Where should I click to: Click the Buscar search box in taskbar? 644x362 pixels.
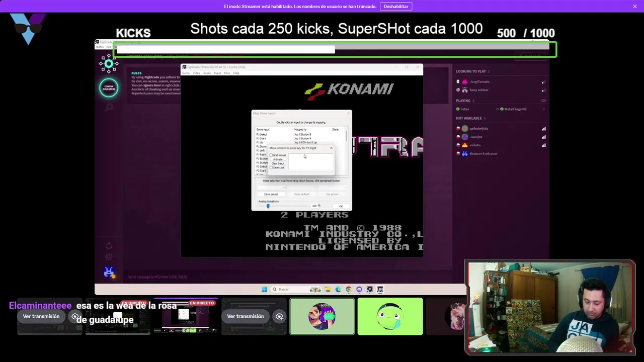tap(296, 289)
